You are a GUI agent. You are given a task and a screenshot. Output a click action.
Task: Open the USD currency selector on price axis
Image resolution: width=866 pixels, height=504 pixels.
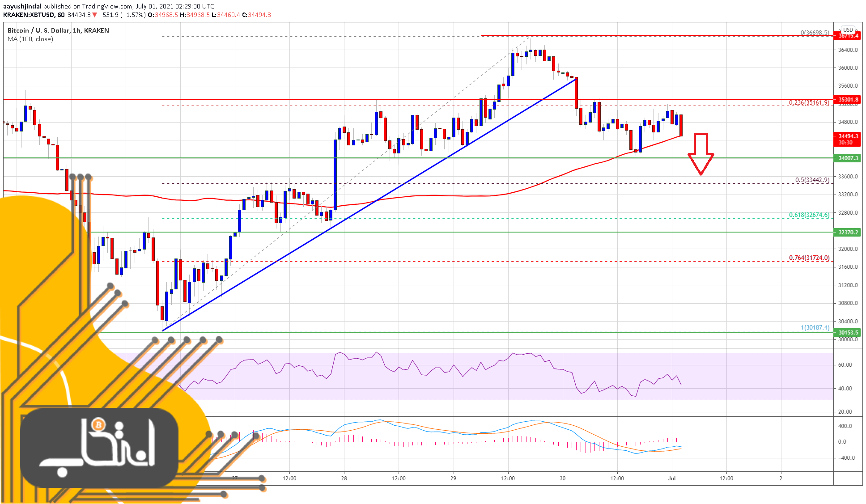point(848,30)
